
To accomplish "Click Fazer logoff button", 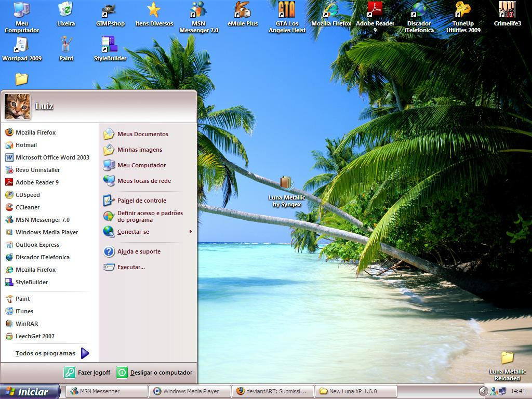I will pos(87,373).
